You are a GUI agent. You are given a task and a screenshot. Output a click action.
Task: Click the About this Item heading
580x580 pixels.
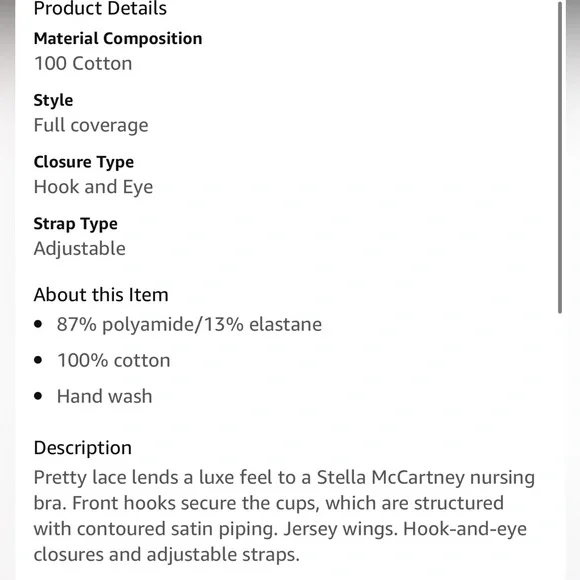point(101,295)
